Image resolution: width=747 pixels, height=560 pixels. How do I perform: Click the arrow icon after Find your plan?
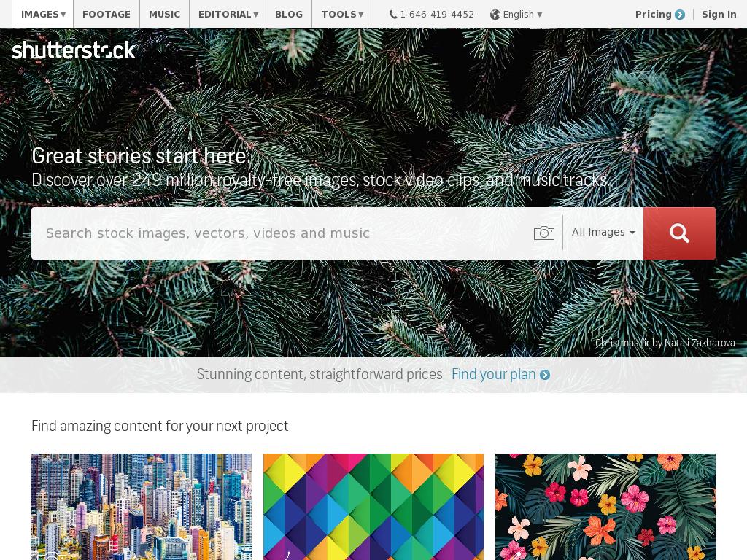(x=544, y=376)
